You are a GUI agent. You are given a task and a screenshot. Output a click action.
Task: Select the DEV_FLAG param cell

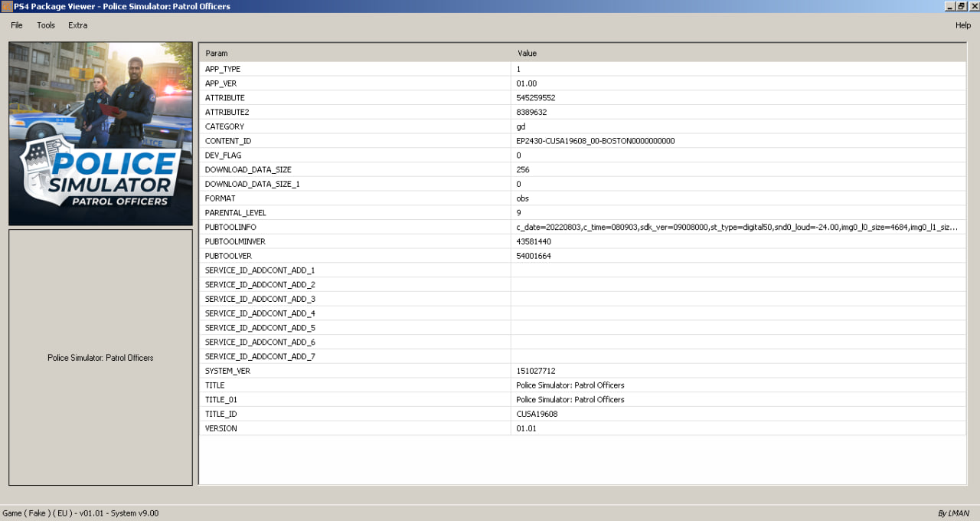pos(355,156)
